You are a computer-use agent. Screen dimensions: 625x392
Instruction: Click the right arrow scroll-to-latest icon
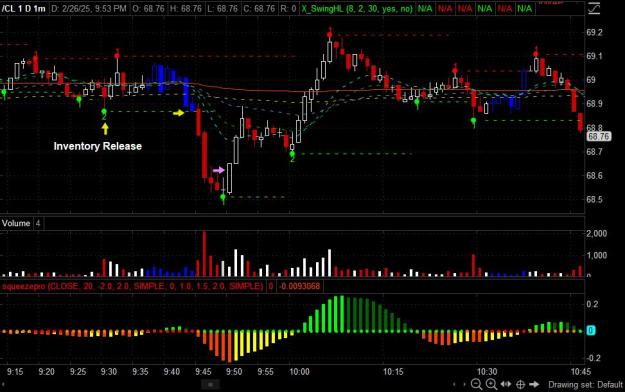point(534,384)
